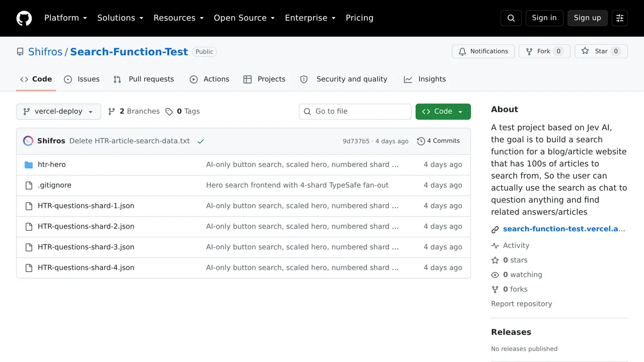The image size is (644, 362).
Task: Open Hero search frontend commit message
Action: point(297,185)
